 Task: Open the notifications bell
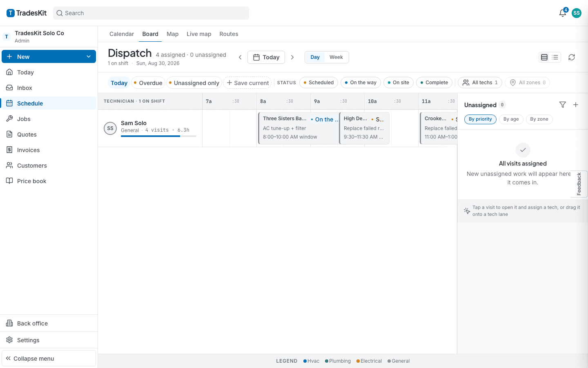pos(563,13)
